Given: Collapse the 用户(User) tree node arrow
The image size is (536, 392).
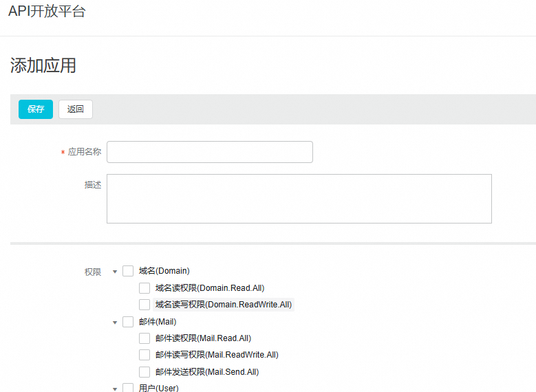Looking at the screenshot, I should point(115,389).
